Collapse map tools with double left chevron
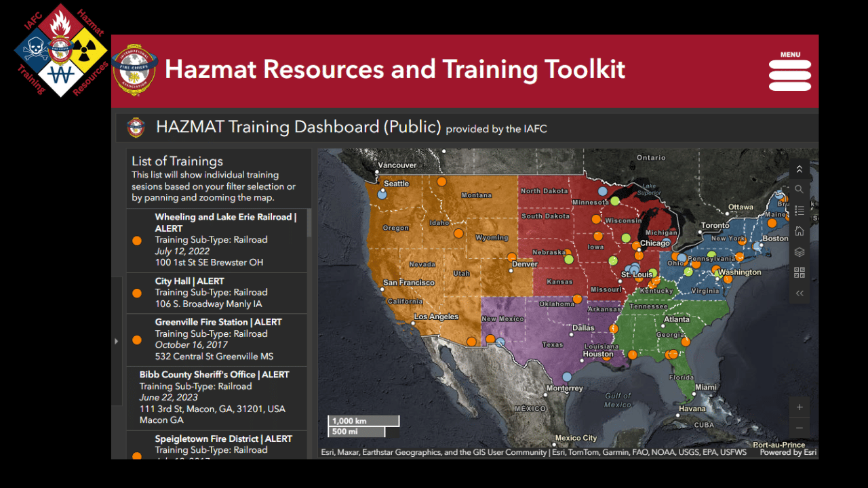Image resolution: width=868 pixels, height=488 pixels. click(x=800, y=293)
